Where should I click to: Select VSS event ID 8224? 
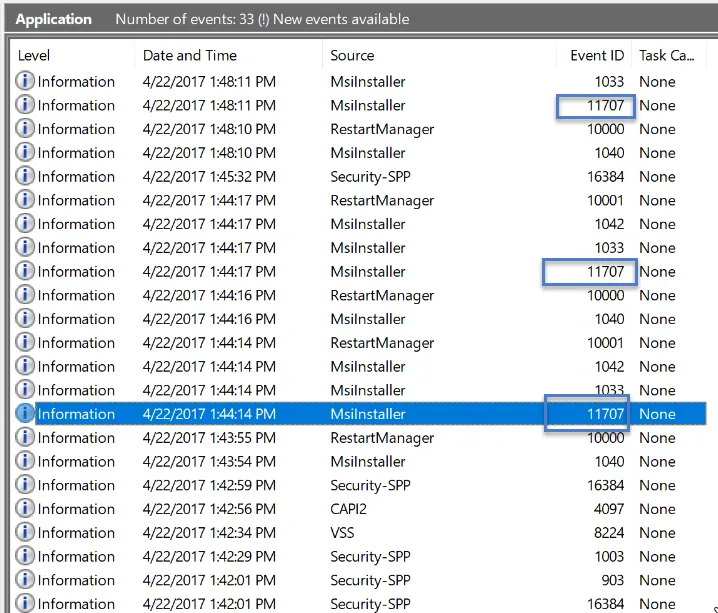359,533
